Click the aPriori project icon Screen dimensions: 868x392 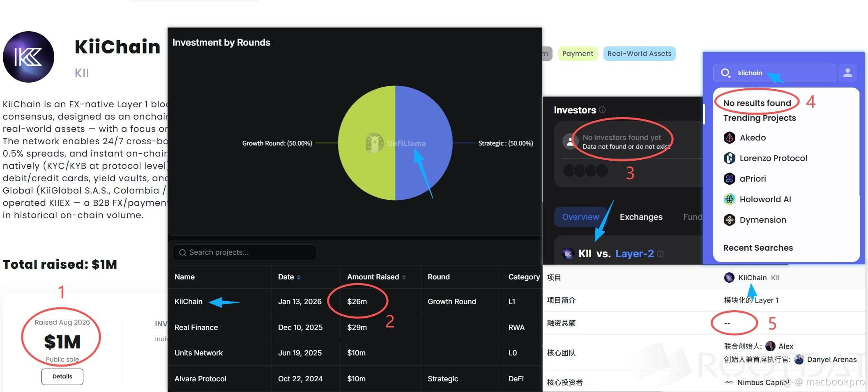click(729, 179)
